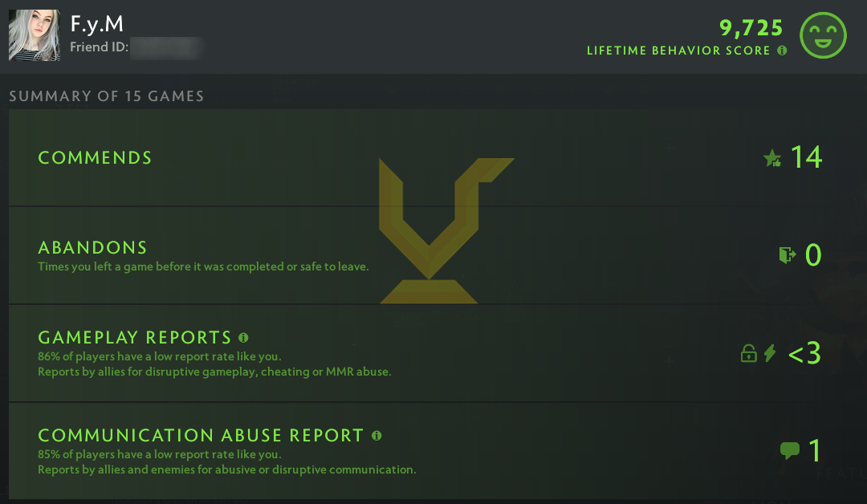Click the <3 gameplay reports value

[x=804, y=353]
